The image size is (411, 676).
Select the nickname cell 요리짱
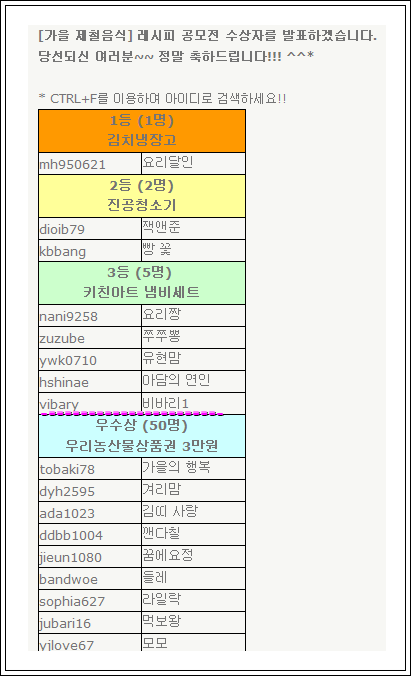coord(193,316)
